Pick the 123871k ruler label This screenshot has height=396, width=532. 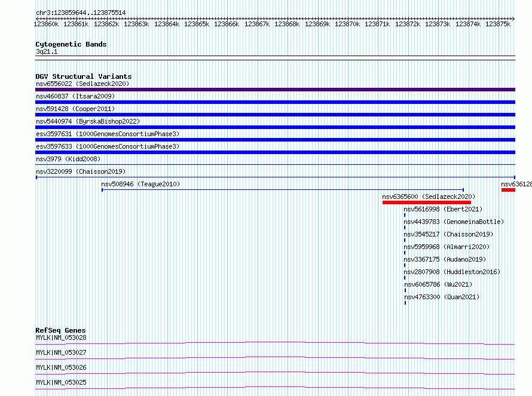tap(377, 24)
